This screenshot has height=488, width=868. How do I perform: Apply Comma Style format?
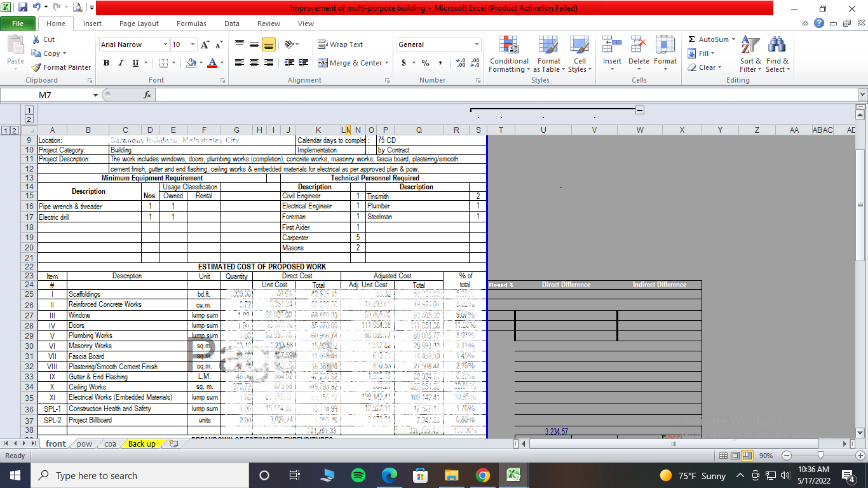click(x=440, y=63)
